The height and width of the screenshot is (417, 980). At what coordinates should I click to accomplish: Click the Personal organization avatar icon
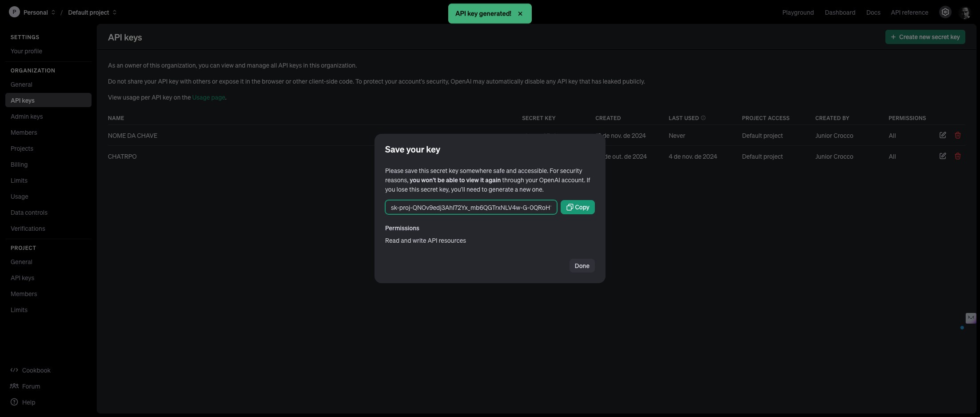[14, 12]
